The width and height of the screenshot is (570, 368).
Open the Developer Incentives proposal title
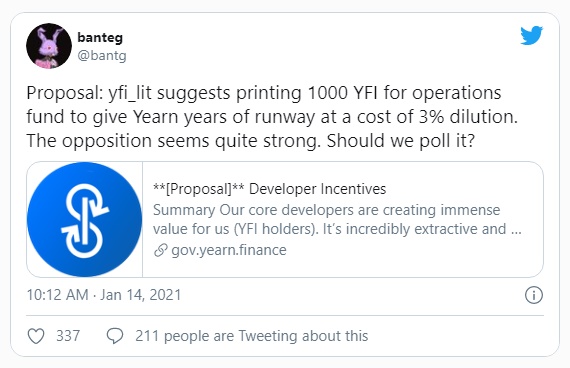tap(269, 189)
